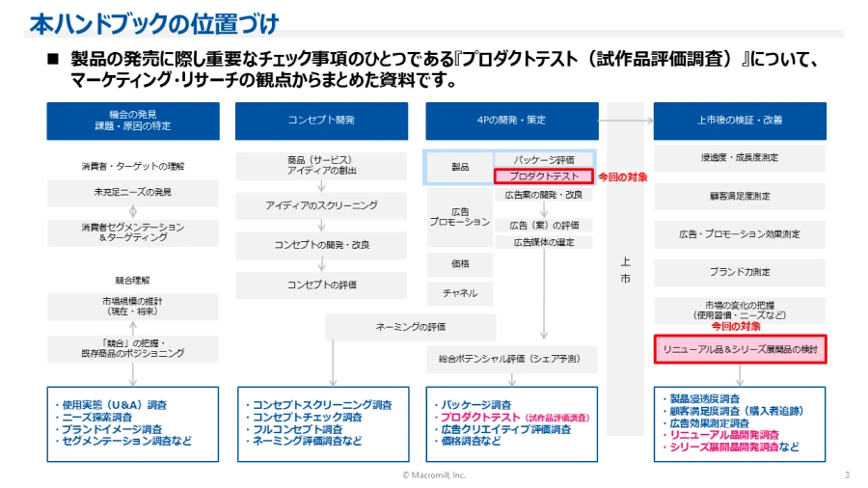Viewport: 868px width, 488px height.
Task: Click the コンセプトの評価 box
Action: click(x=321, y=285)
